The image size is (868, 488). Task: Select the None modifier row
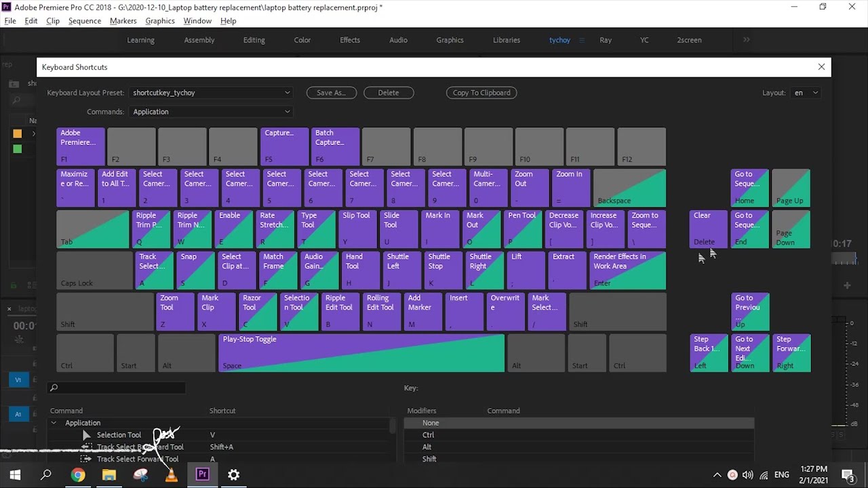[579, 423]
